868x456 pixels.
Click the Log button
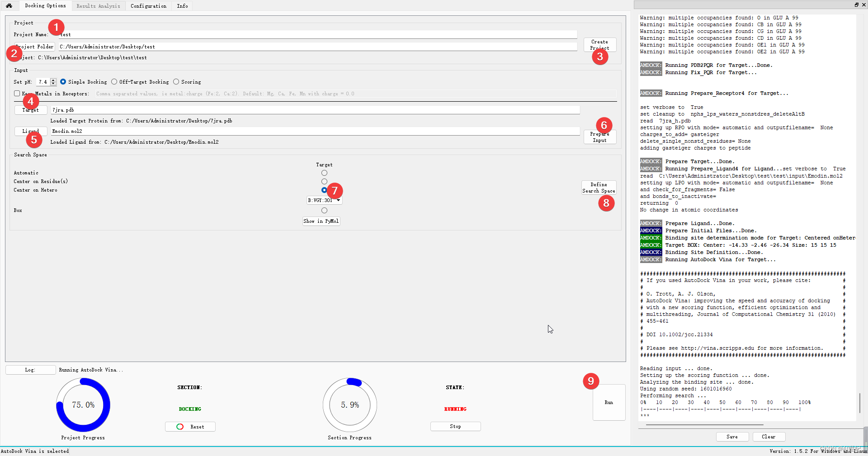point(31,370)
